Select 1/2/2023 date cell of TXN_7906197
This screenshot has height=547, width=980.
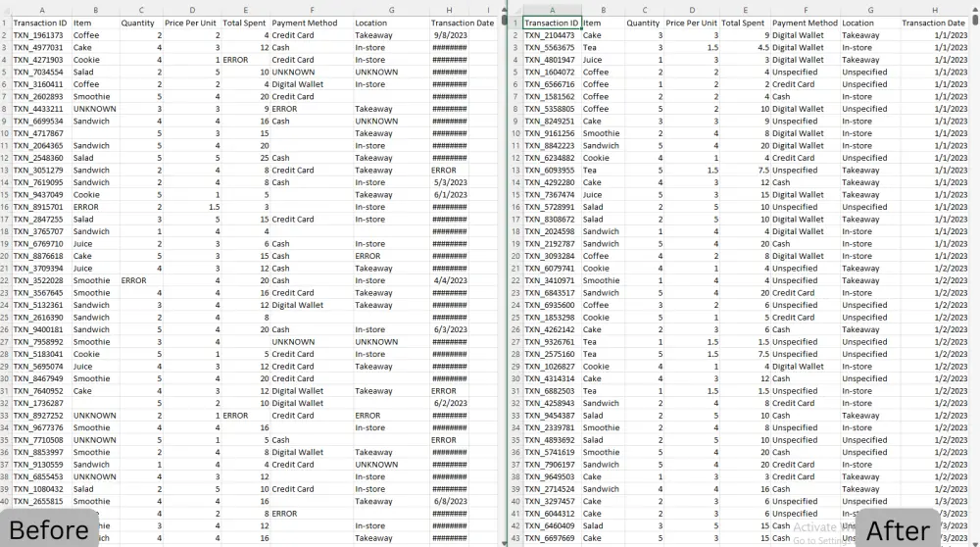935,465
